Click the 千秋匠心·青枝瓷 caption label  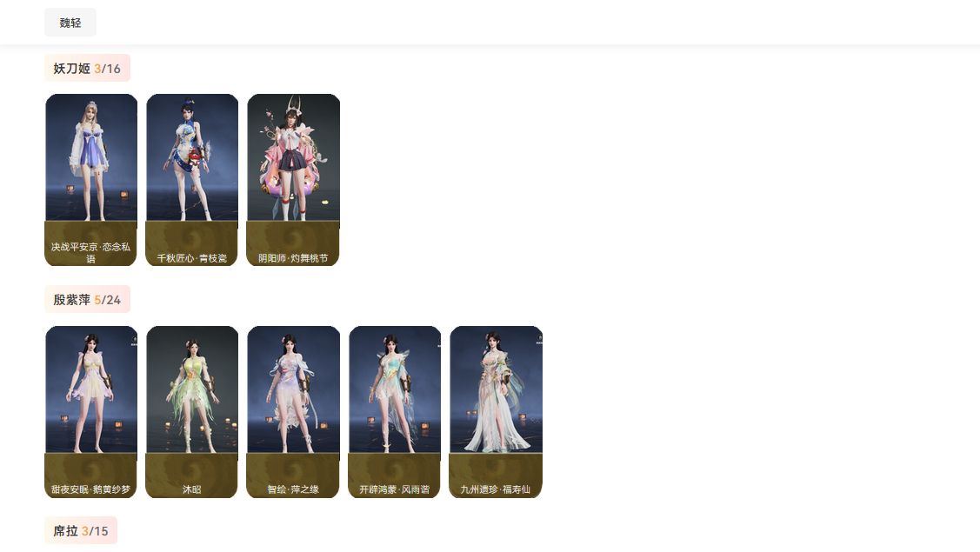tap(192, 258)
